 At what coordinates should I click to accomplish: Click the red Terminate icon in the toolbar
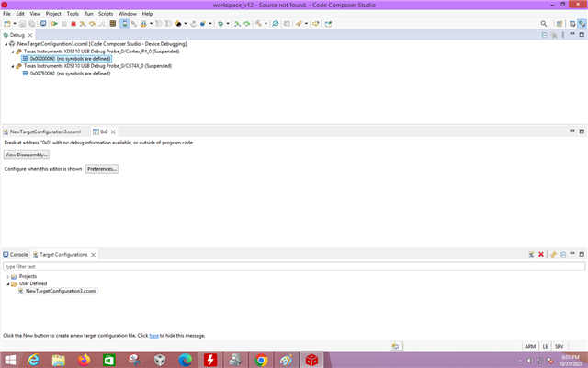click(73, 24)
